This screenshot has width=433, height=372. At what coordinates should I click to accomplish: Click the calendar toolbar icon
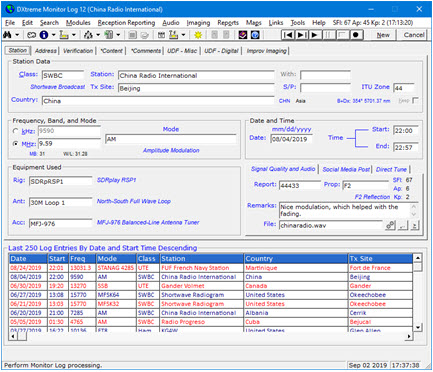(x=161, y=35)
